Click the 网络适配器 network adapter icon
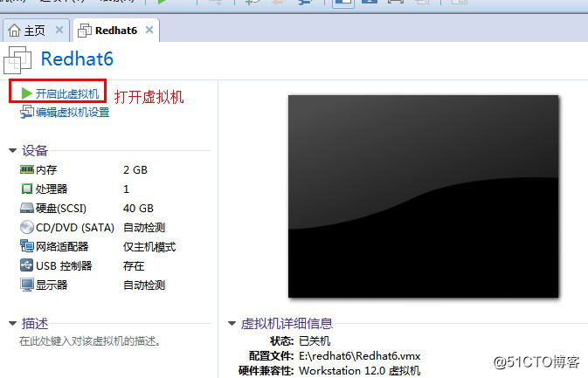This screenshot has width=588, height=378. [26, 246]
